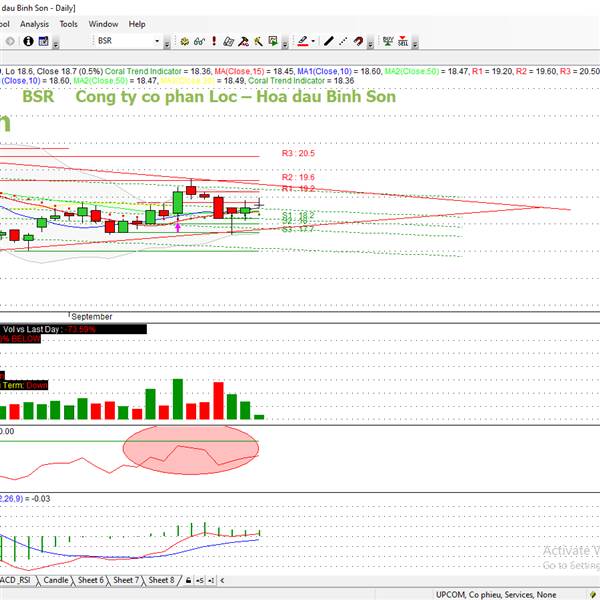The image size is (600, 600).
Task: Switch to the Sheet 6 tab
Action: 91,580
